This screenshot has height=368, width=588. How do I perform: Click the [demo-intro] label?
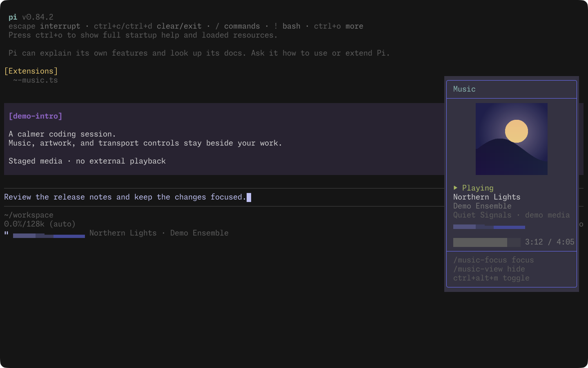36,116
